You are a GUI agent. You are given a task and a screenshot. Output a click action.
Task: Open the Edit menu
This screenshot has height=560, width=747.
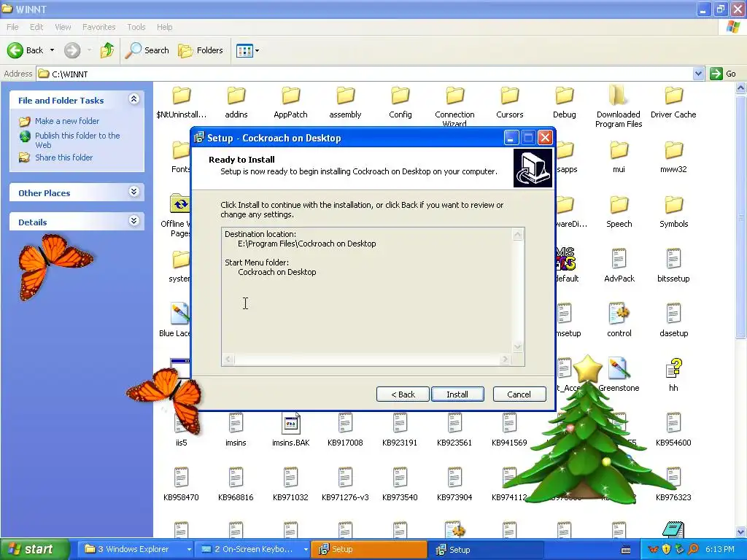[x=36, y=27]
